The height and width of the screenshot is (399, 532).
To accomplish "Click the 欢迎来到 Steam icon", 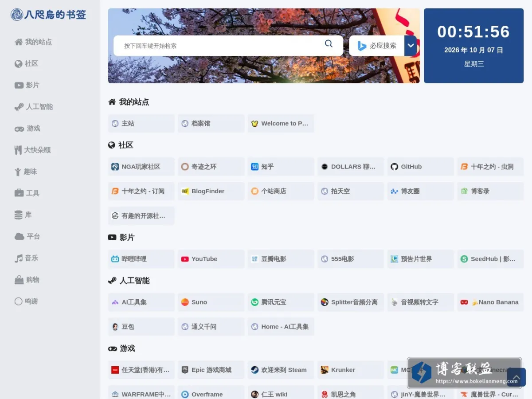I will (255, 370).
